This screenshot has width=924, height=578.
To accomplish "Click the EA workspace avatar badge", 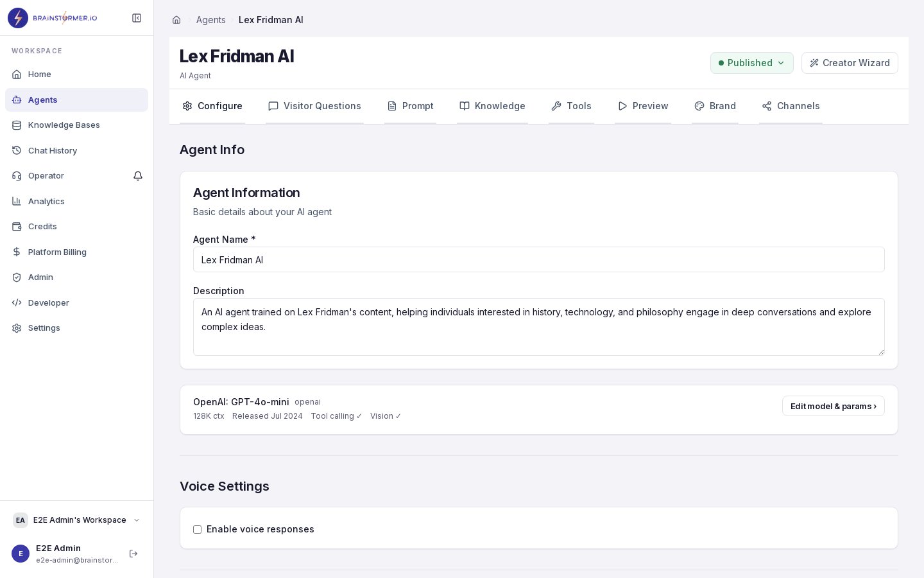I will [x=21, y=520].
